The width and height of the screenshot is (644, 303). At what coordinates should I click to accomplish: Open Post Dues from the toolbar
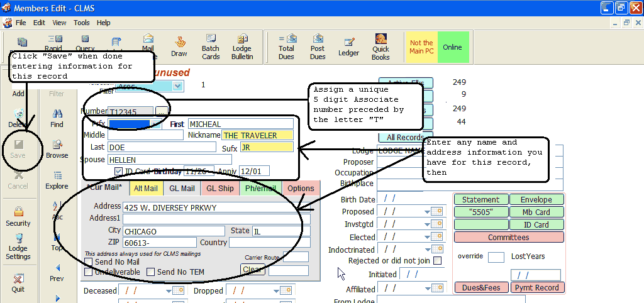pos(318,46)
